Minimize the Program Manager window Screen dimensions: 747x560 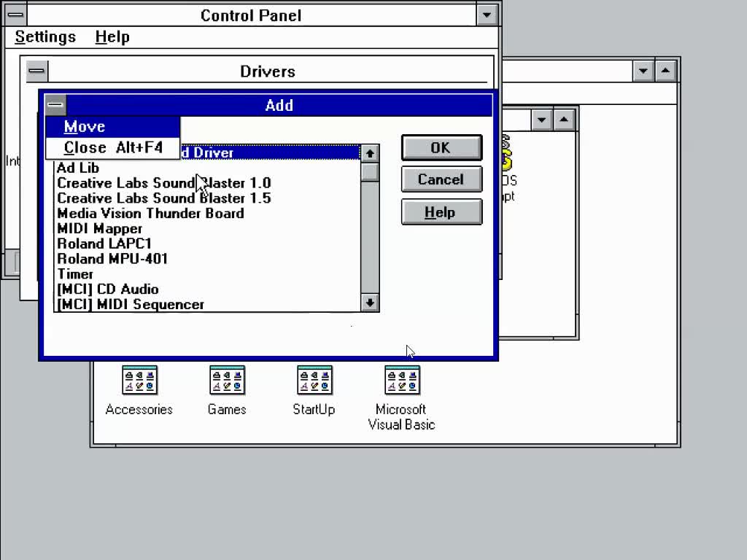click(643, 71)
